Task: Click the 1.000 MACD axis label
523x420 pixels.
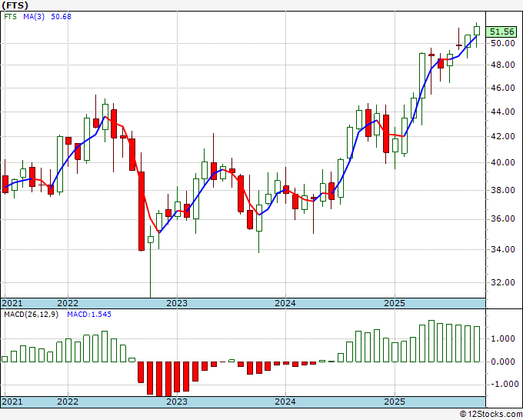Action: click(x=503, y=339)
